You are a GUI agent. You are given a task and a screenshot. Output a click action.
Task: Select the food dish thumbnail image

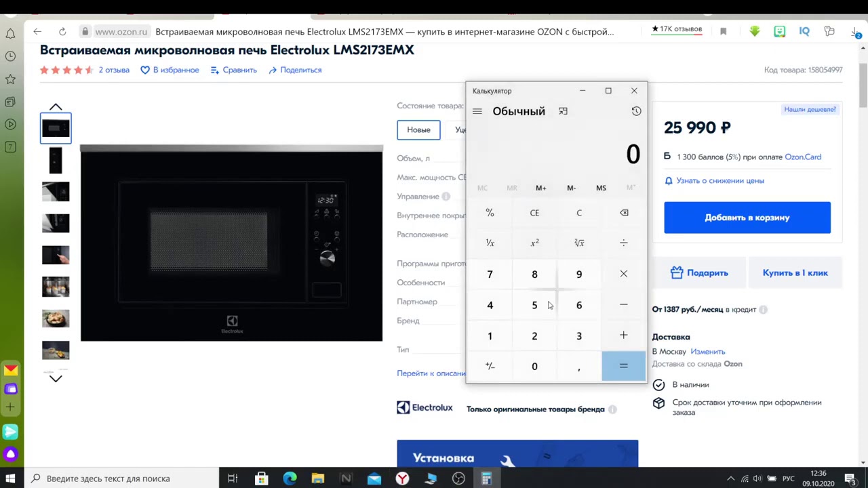(x=56, y=319)
